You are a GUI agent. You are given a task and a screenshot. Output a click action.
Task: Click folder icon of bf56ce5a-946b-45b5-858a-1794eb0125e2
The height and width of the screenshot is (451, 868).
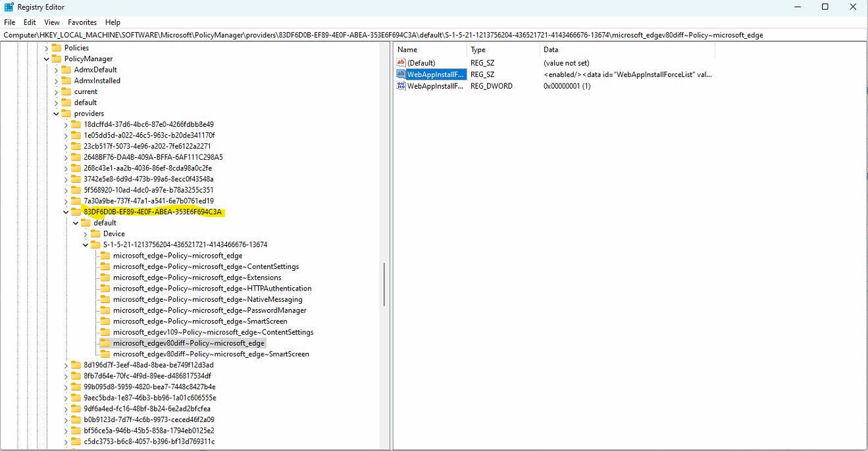[76, 431]
